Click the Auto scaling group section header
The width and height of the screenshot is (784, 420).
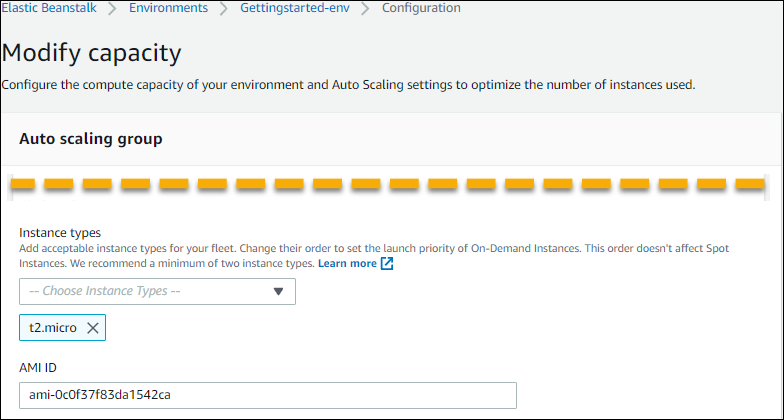(x=91, y=139)
